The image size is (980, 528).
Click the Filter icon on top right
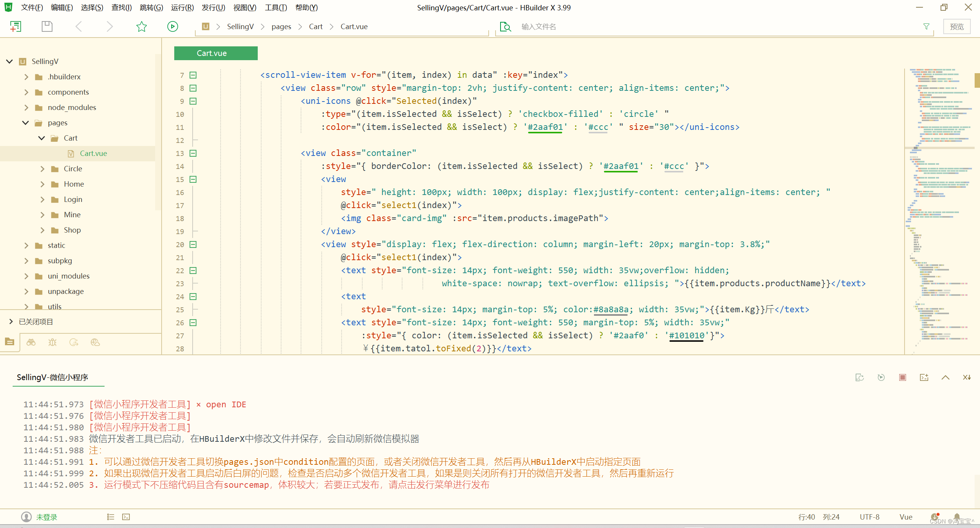926,26
